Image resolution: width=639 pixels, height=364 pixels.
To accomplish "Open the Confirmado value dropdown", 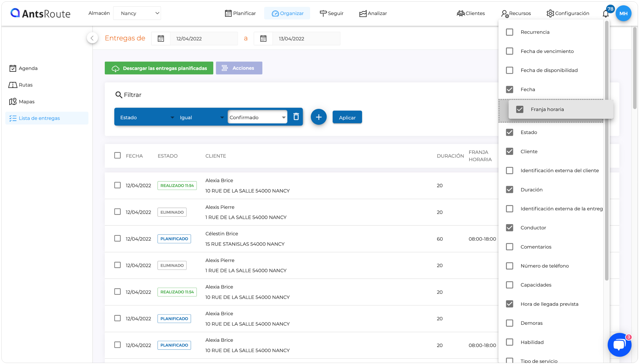I will pyautogui.click(x=257, y=117).
